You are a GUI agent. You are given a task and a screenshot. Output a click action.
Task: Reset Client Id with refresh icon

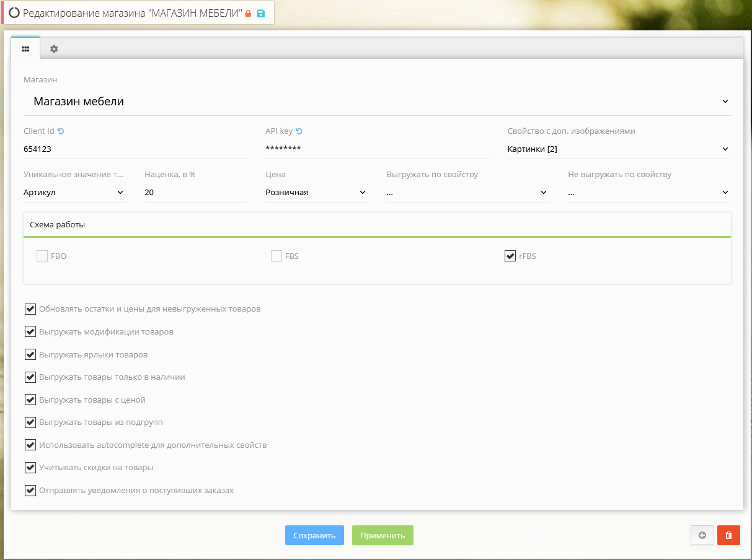61,131
